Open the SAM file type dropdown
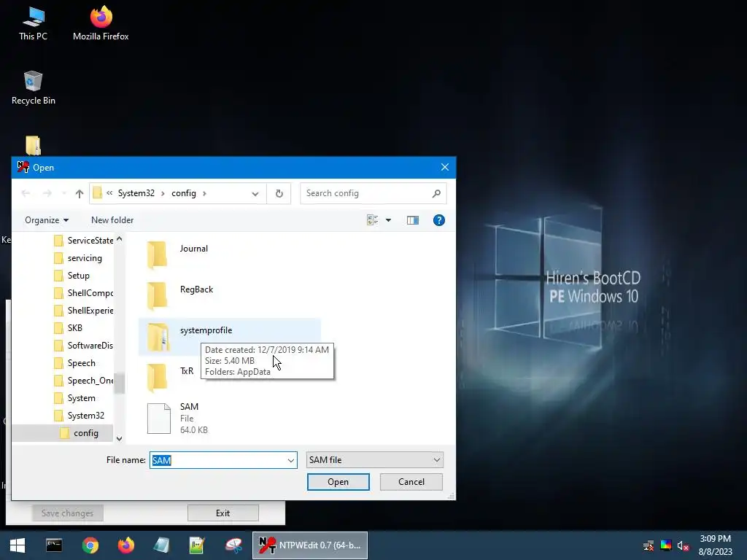The height and width of the screenshot is (560, 747). (x=374, y=460)
